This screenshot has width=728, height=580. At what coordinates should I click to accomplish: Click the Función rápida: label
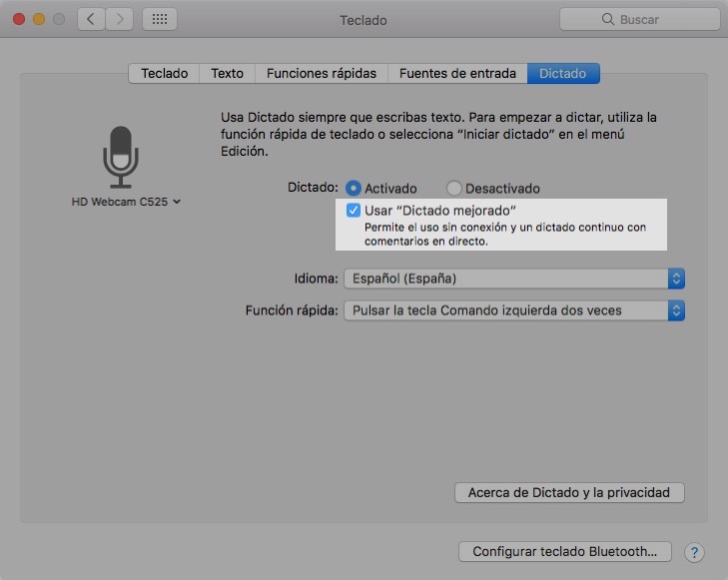292,310
